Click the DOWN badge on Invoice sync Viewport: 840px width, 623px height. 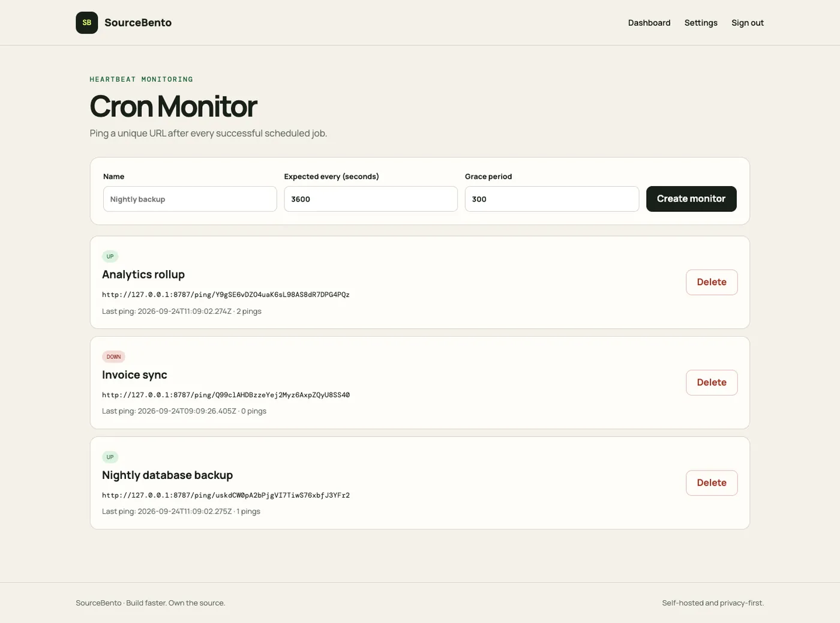click(113, 357)
